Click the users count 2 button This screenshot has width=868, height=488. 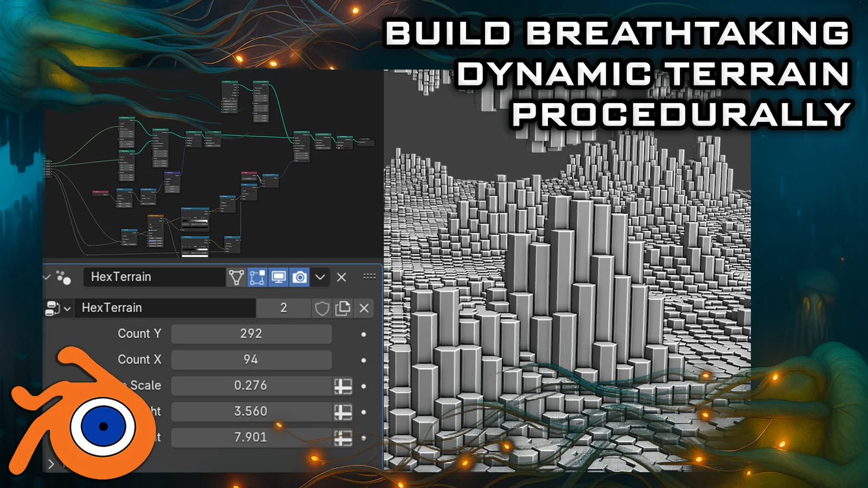[x=284, y=308]
